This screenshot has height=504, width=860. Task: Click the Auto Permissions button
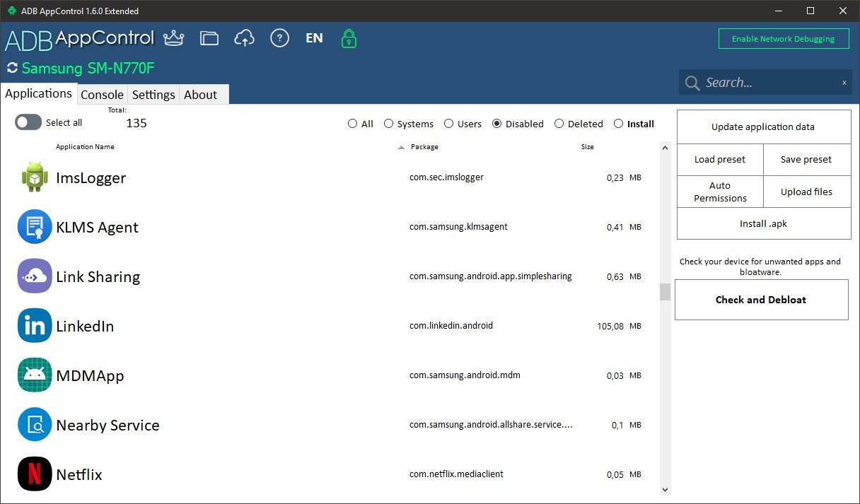pos(720,192)
